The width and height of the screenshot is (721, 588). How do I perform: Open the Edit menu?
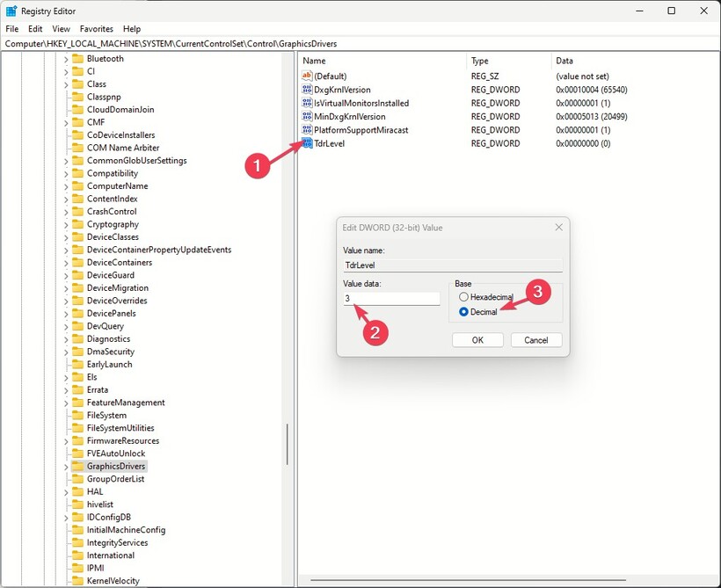[x=35, y=29]
